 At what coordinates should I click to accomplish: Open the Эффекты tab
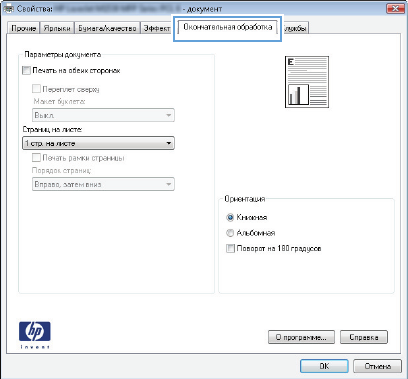point(157,28)
